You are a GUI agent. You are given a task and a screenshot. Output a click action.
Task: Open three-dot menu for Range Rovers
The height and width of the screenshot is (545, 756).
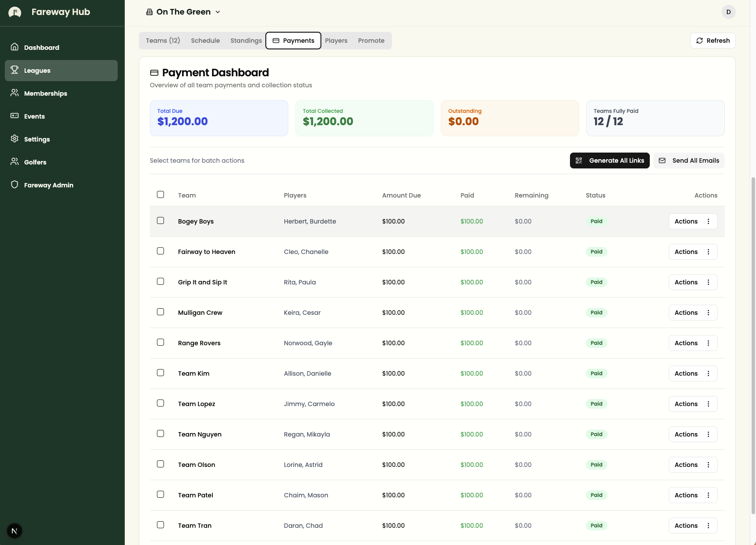(708, 343)
